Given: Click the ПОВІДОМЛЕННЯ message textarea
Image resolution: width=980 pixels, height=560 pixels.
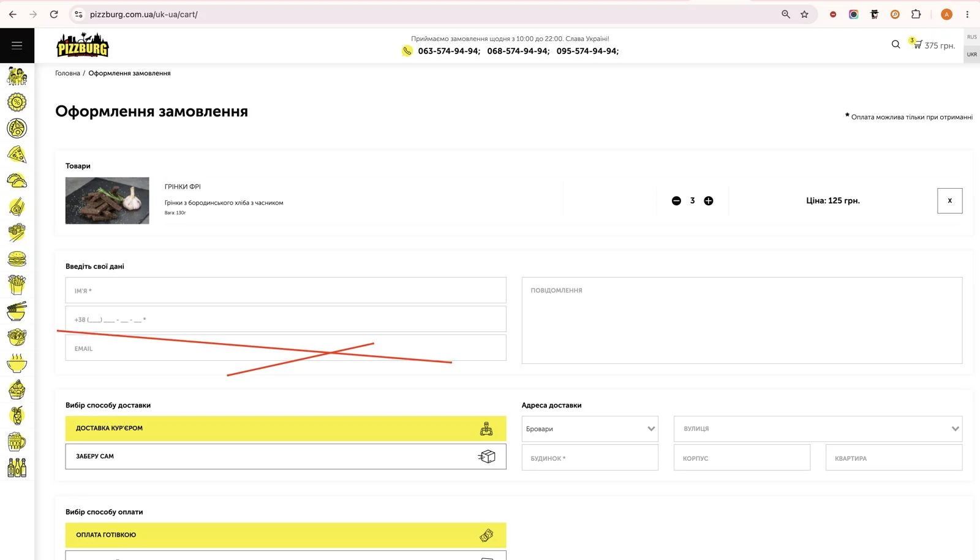Looking at the screenshot, I should point(742,320).
